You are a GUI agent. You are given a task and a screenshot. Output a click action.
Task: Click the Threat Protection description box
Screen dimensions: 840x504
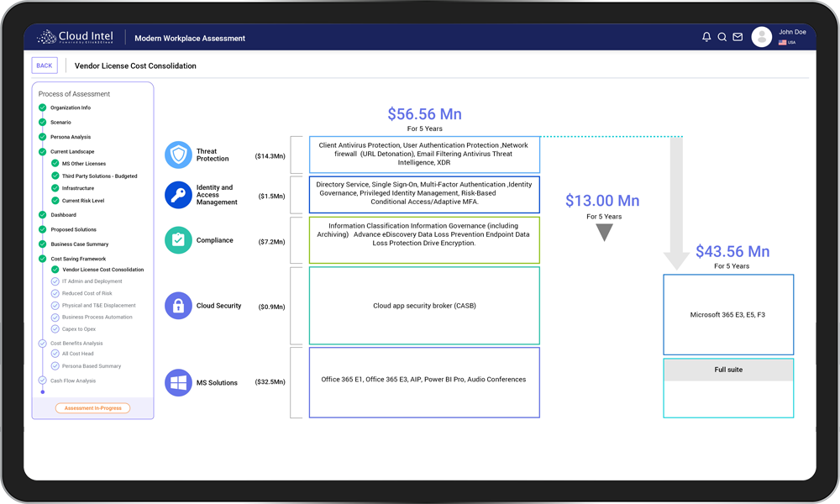point(424,155)
